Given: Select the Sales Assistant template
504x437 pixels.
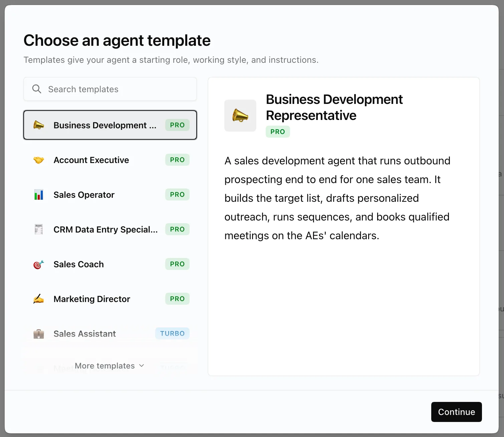Looking at the screenshot, I should click(x=110, y=334).
